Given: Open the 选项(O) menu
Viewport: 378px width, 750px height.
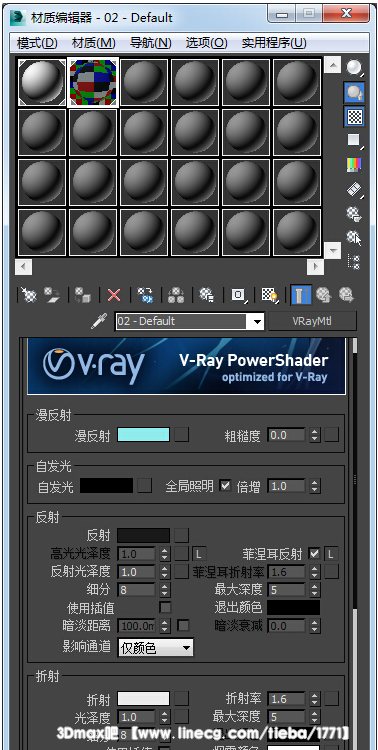Looking at the screenshot, I should click(x=207, y=43).
